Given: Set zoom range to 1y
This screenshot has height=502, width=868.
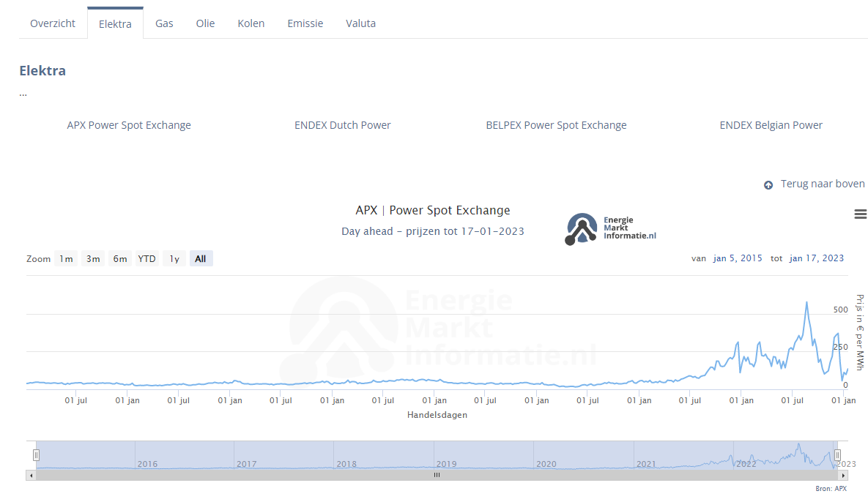Looking at the screenshot, I should coord(174,259).
